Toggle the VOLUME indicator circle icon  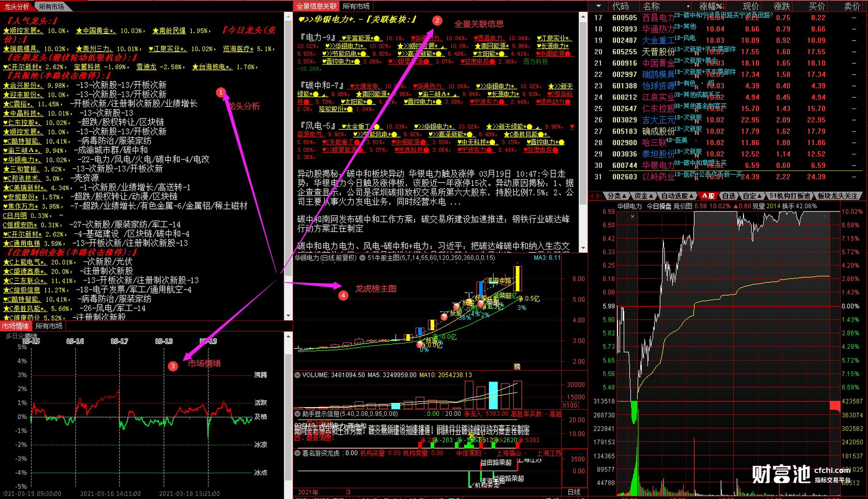(298, 375)
